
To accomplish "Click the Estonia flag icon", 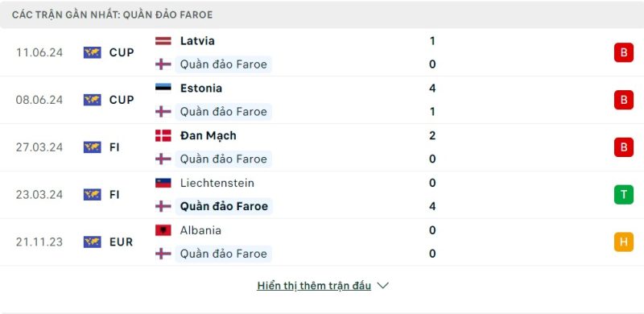I will [163, 89].
